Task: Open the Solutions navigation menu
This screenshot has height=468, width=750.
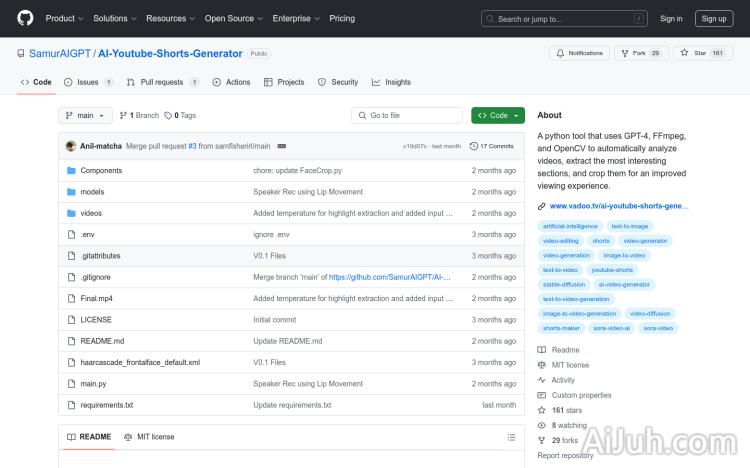Action: pos(115,18)
